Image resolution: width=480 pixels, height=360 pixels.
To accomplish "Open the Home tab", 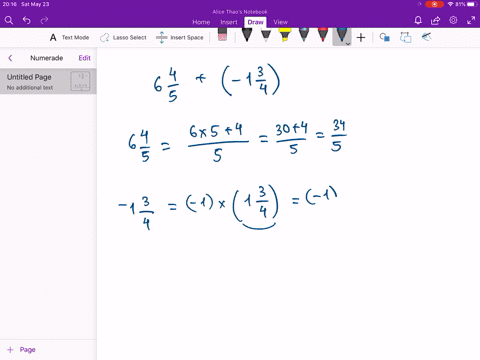I will point(201,22).
